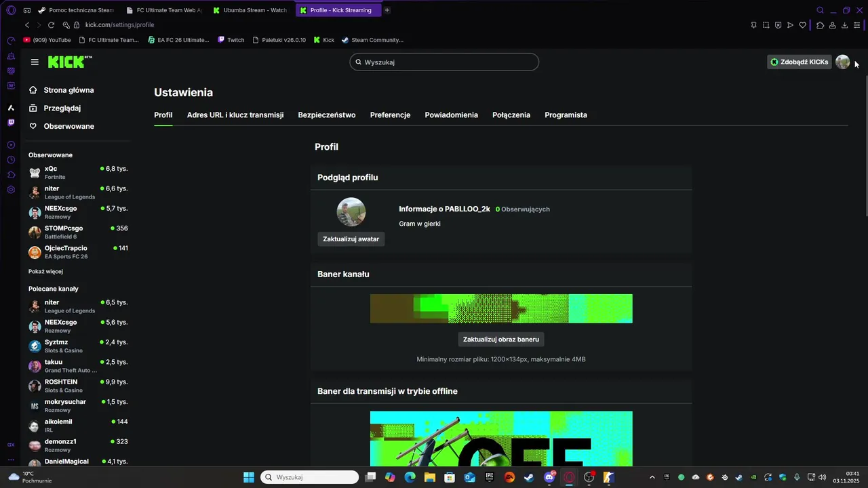
Task: Switch to FC Ultimate Team Web App tab
Action: coord(163,10)
